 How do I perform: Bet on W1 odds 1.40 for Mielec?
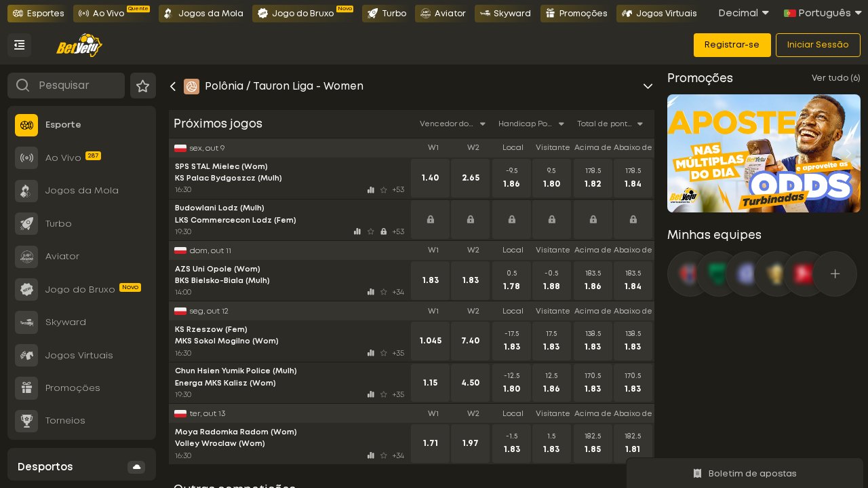pyautogui.click(x=431, y=178)
